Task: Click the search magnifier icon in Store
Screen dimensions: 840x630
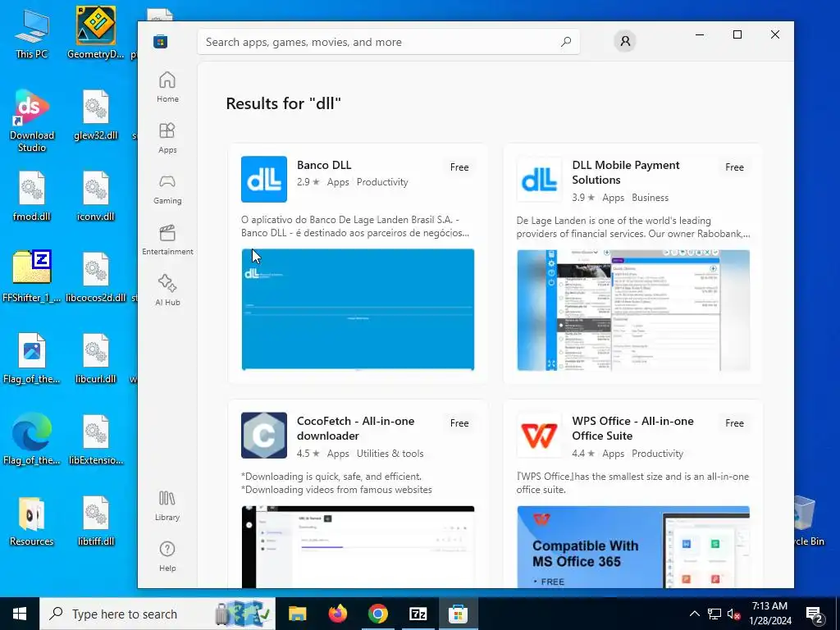Action: 566,42
